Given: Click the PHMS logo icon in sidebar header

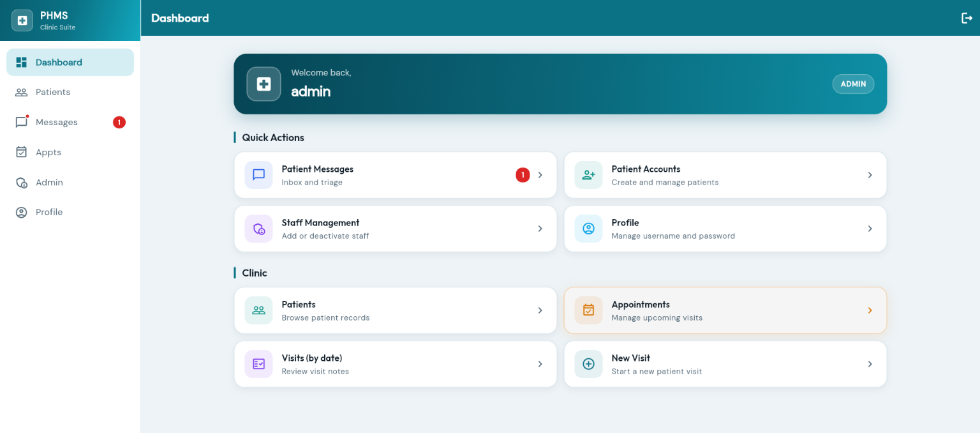Looking at the screenshot, I should coord(22,20).
